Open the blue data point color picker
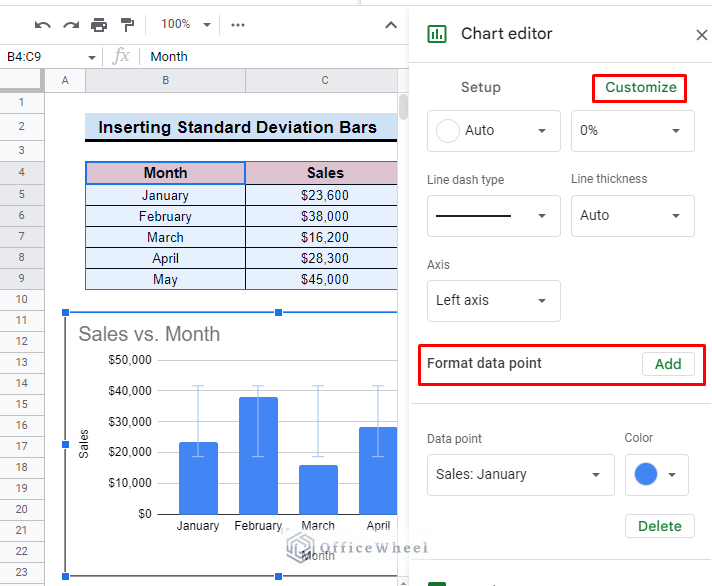This screenshot has width=712, height=586. (656, 474)
